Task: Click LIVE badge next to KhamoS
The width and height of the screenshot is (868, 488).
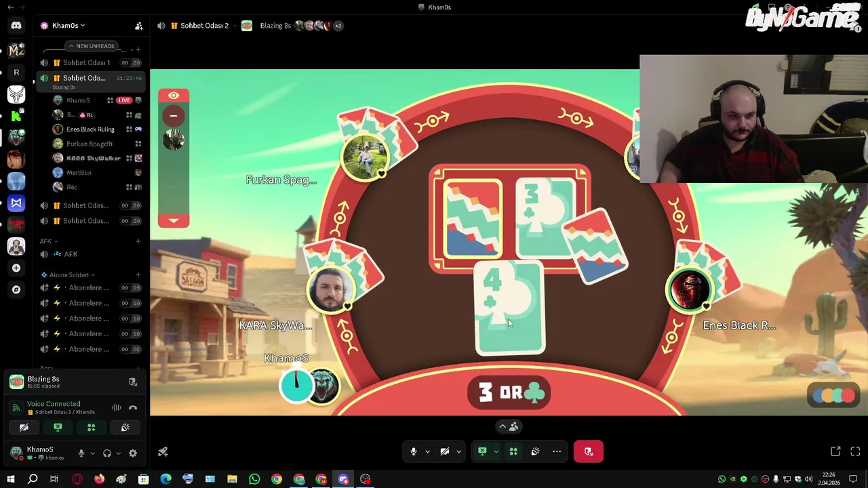Action: (123, 100)
